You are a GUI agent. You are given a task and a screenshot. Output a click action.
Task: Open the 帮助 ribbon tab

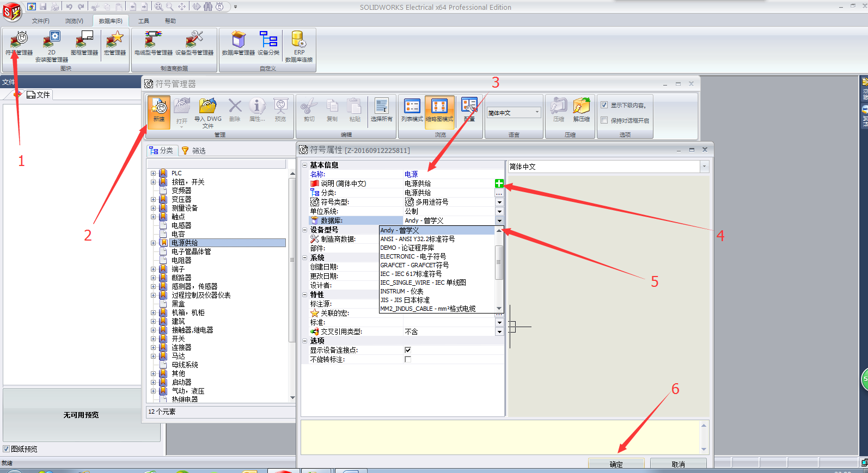tap(170, 21)
